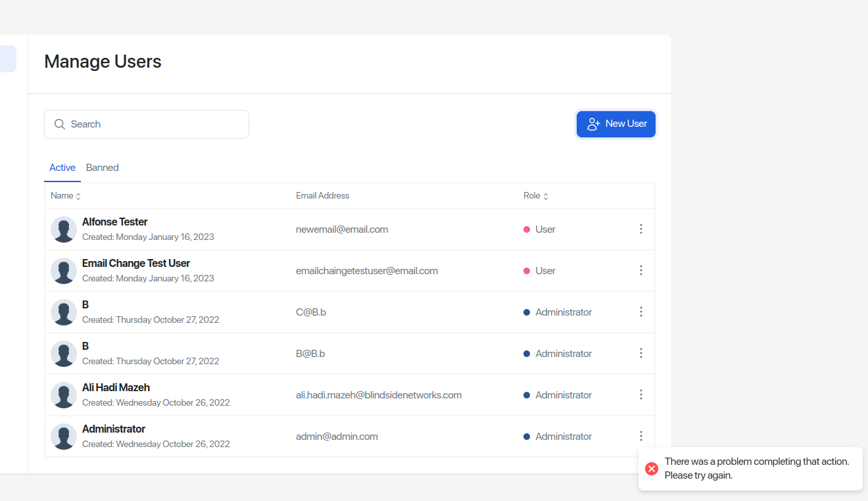Dismiss the error notification toast

click(750, 468)
